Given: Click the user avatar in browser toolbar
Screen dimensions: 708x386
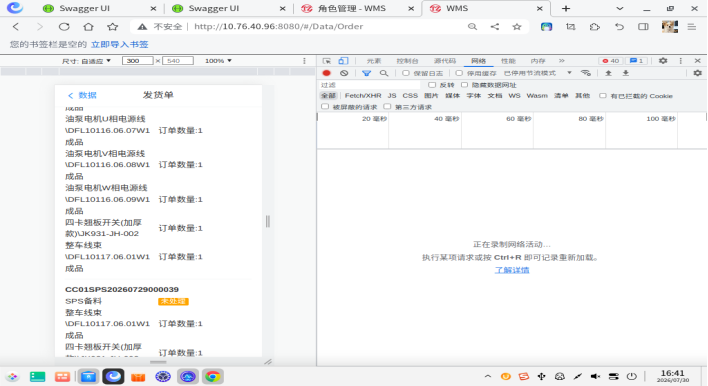Looking at the screenshot, I should [670, 27].
